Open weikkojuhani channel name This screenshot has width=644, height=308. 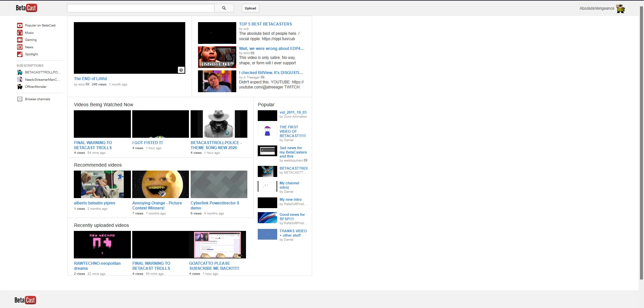[x=293, y=161]
